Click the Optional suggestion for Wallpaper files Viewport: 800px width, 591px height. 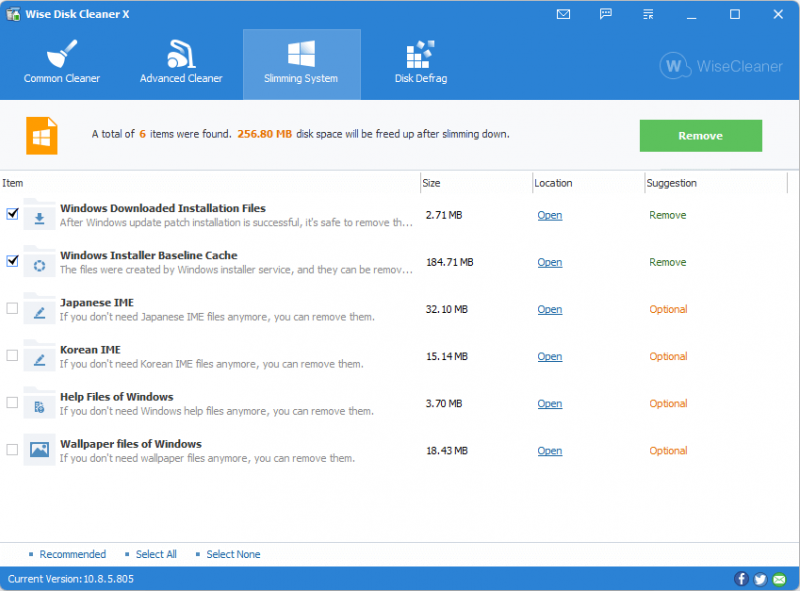(668, 451)
